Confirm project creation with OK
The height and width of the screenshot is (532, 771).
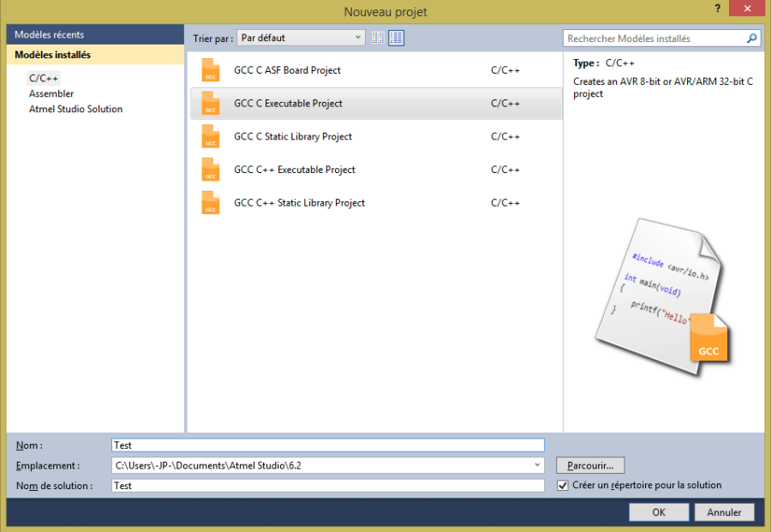coord(659,511)
